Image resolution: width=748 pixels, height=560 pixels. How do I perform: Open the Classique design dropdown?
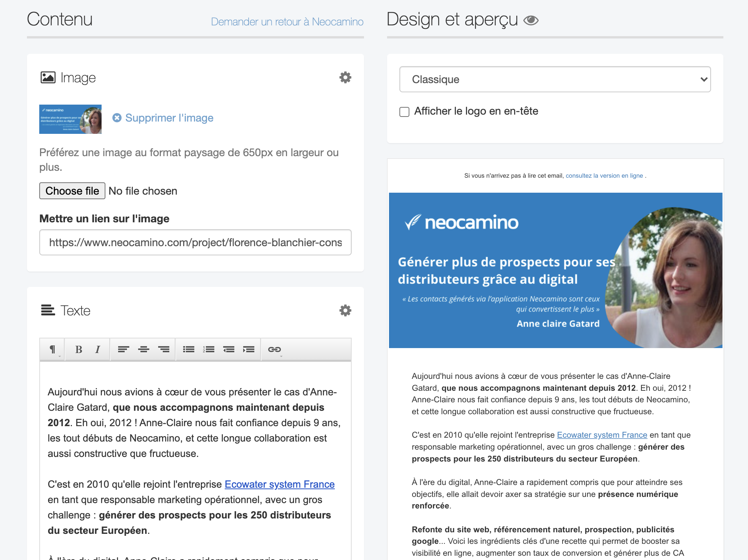point(555,79)
